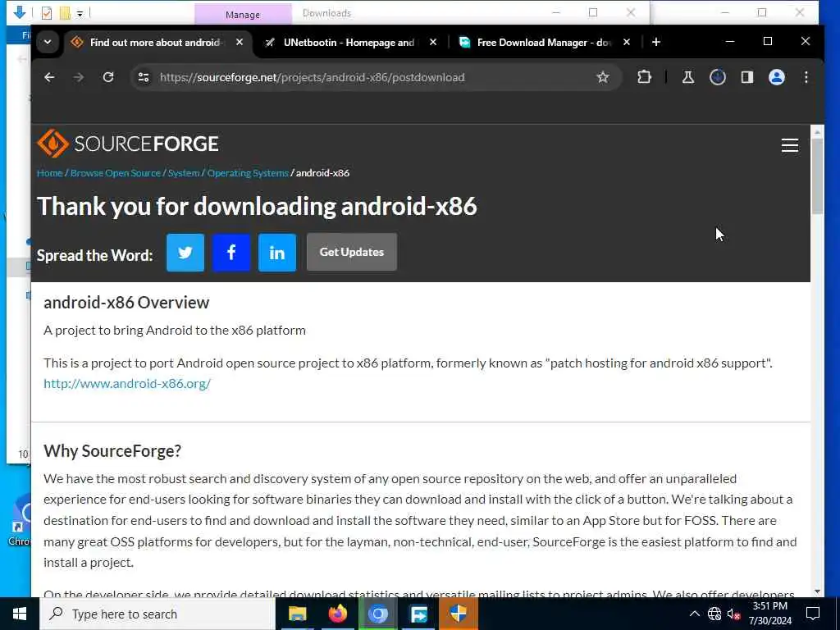Image resolution: width=840 pixels, height=630 pixels.
Task: Open Free Download Manager taskbar icon
Action: pyautogui.click(x=418, y=614)
